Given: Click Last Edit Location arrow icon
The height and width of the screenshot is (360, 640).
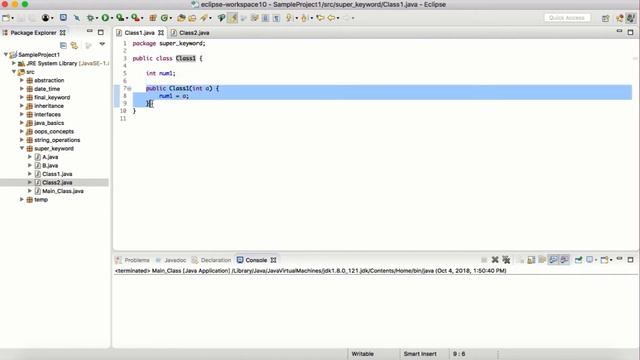Looking at the screenshot, I should pos(320,18).
